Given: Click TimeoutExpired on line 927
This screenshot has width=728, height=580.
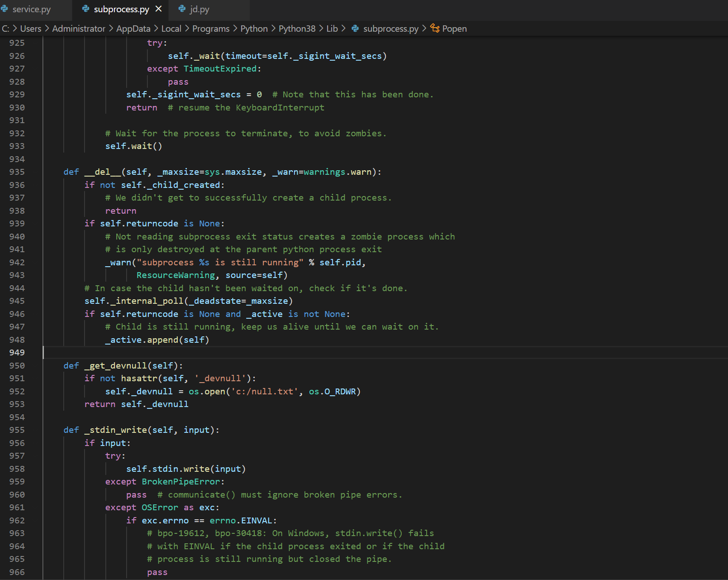Looking at the screenshot, I should (220, 69).
